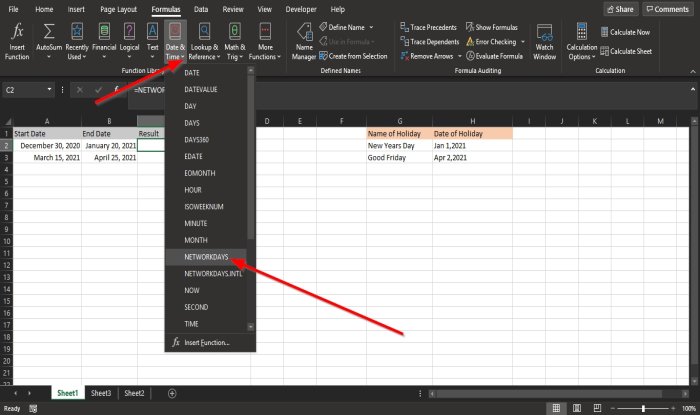Open the Logical functions library
Image resolution: width=700 pixels, height=415 pixels.
tap(130, 40)
